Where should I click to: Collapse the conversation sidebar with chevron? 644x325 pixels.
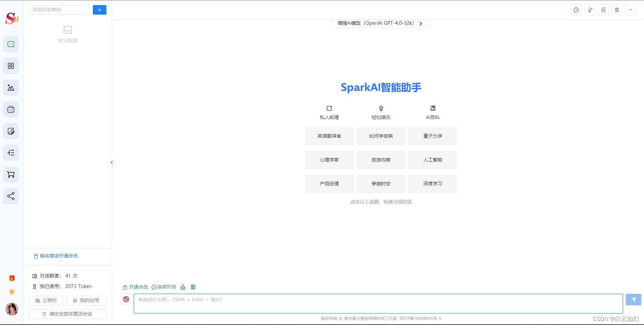(112, 162)
